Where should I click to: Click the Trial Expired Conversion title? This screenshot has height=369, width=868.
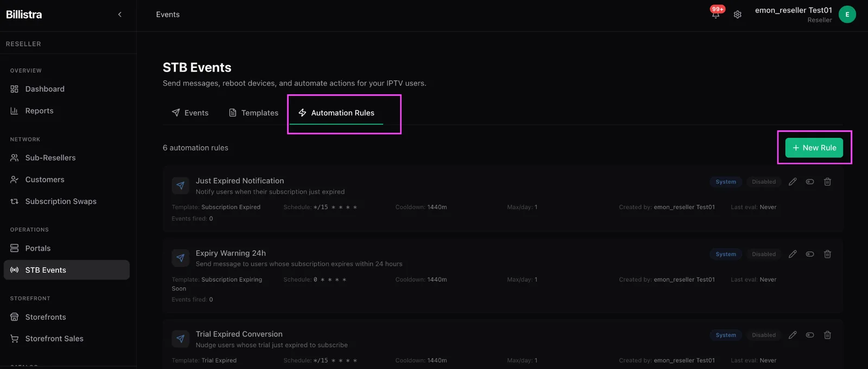[239, 334]
